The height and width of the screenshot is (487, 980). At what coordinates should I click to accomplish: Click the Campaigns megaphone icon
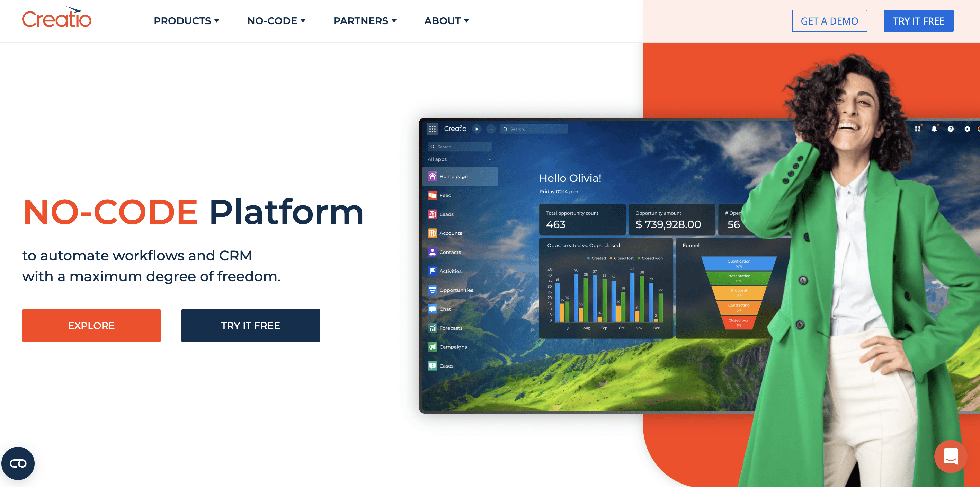[x=432, y=347]
